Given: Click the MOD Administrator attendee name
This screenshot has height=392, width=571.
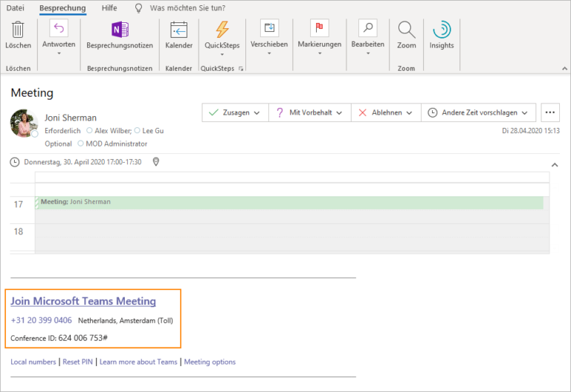Looking at the screenshot, I should pos(117,144).
